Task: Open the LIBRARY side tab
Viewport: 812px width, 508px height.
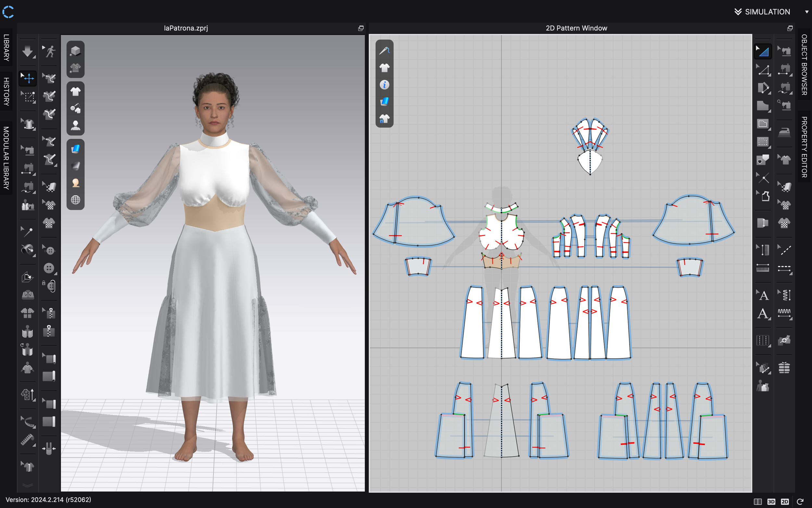Action: (x=6, y=47)
